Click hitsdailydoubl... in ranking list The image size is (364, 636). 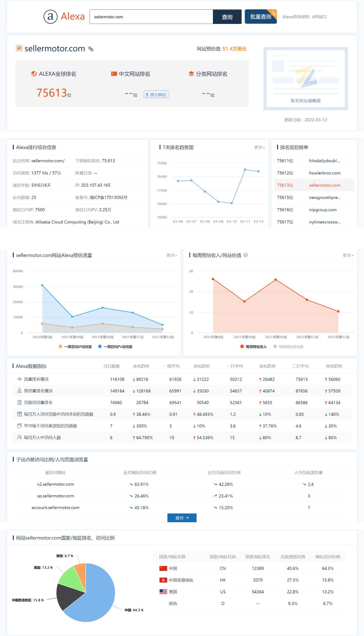[x=325, y=161]
